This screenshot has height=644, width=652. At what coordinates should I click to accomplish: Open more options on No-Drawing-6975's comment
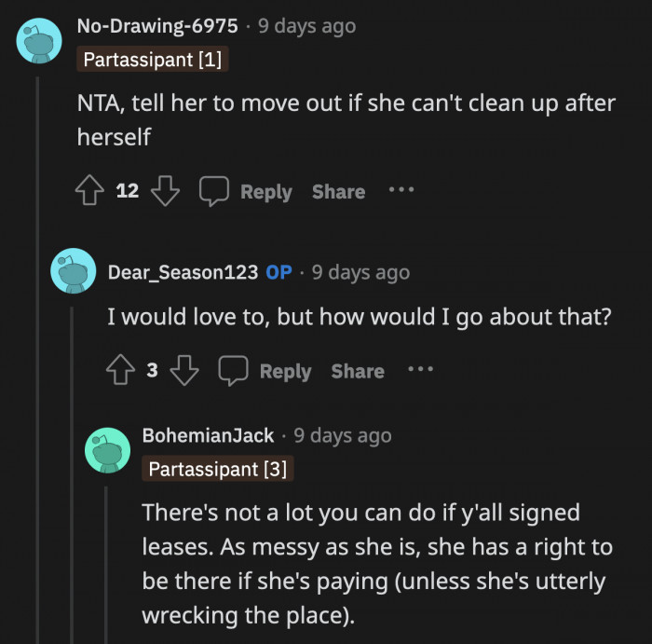click(401, 190)
